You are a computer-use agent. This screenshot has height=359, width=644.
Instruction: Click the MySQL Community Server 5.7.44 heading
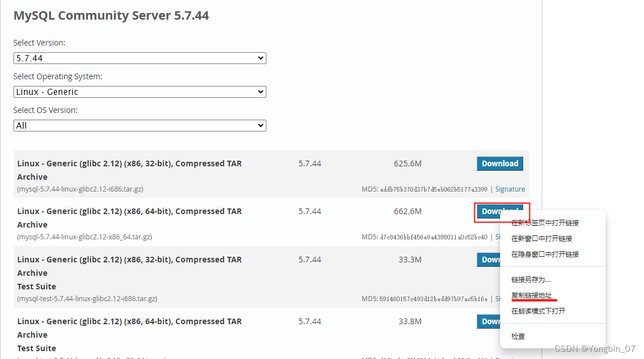[111, 16]
